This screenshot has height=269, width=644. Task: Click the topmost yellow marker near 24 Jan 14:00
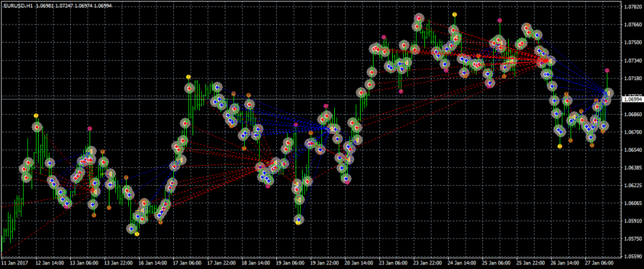point(455,14)
